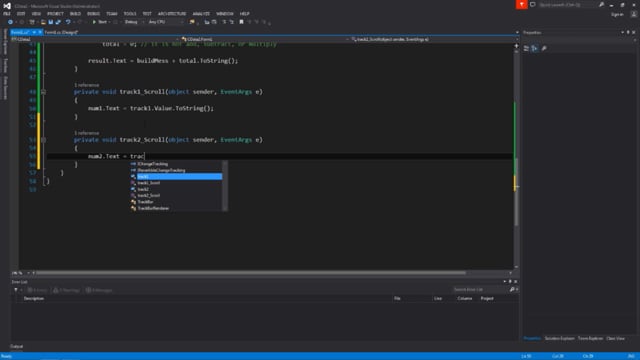The height and width of the screenshot is (360, 640).
Task: Open the BUILD menu
Action: pos(75,14)
